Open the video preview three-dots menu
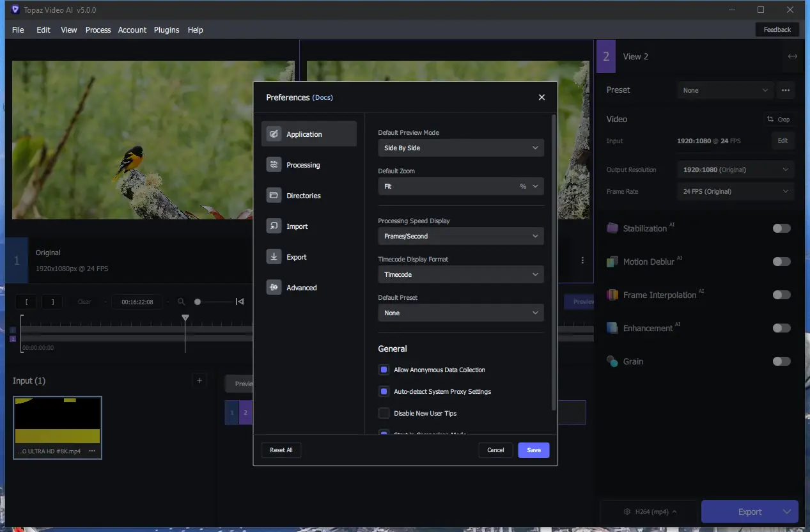Screen dimensions: 810x532 (x=582, y=260)
